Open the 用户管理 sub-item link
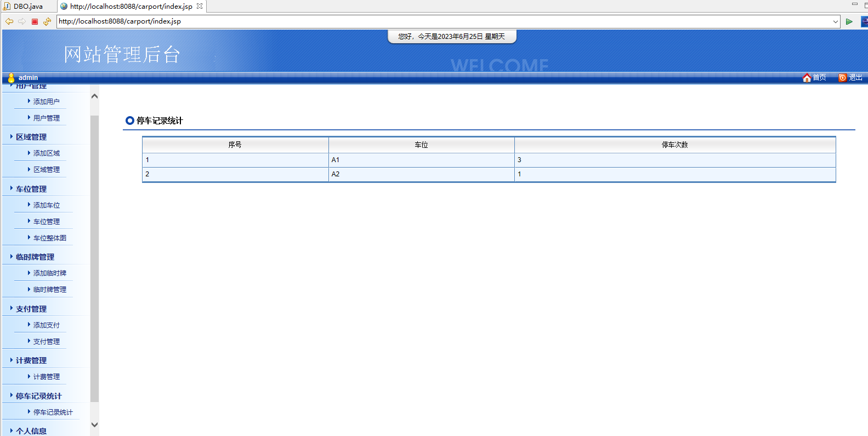 coord(47,118)
